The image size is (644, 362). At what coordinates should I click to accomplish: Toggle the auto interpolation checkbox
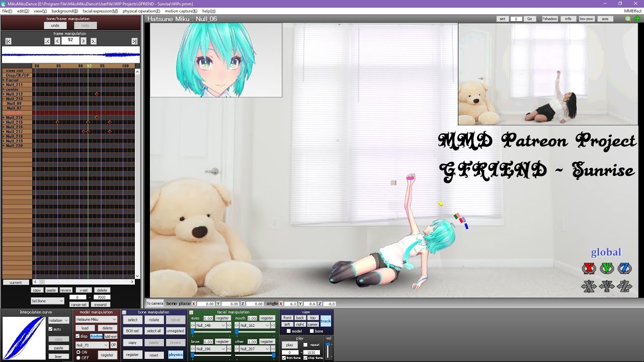tap(50, 329)
